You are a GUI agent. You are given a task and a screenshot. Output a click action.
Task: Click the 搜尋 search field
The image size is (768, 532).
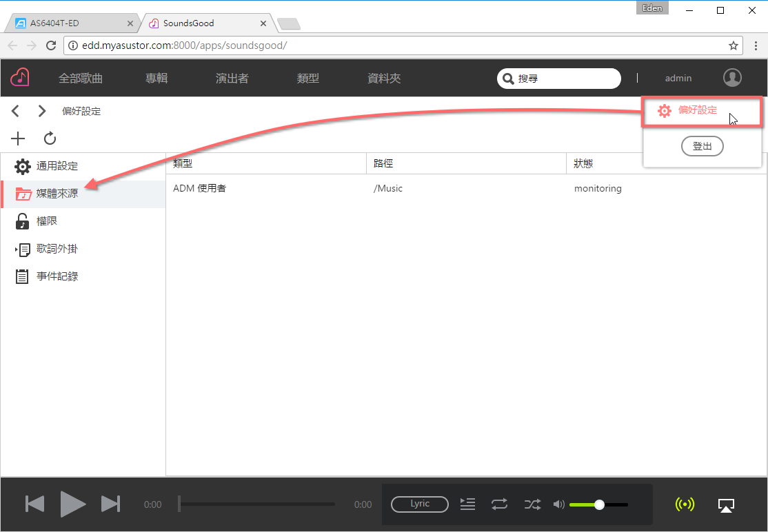[559, 79]
